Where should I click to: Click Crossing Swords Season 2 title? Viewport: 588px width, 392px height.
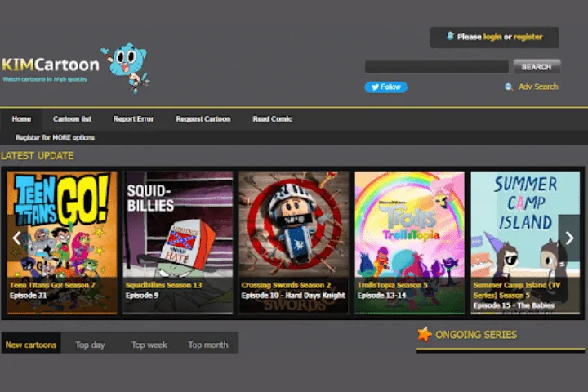(x=286, y=285)
